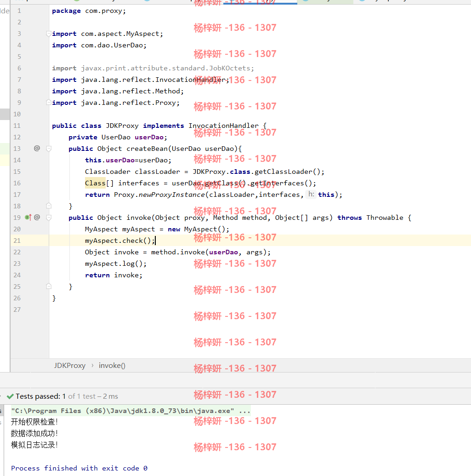Click the java.exe command line in console
Screen dimensions: 471x476
click(131, 411)
